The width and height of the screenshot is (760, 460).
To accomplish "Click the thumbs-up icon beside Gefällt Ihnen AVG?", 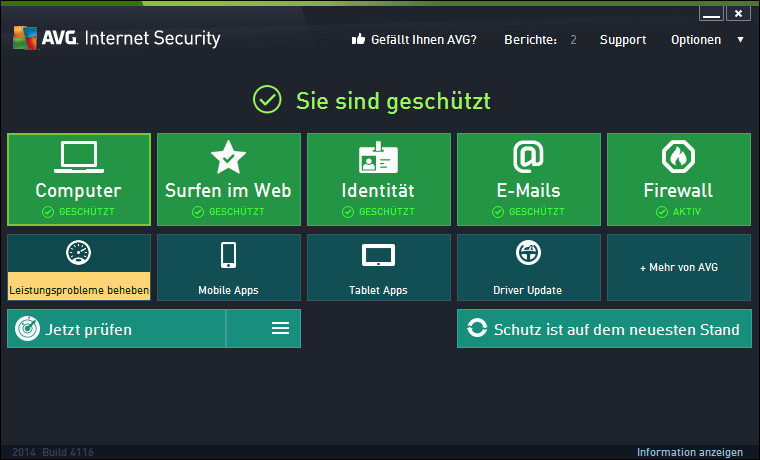I will (x=358, y=39).
